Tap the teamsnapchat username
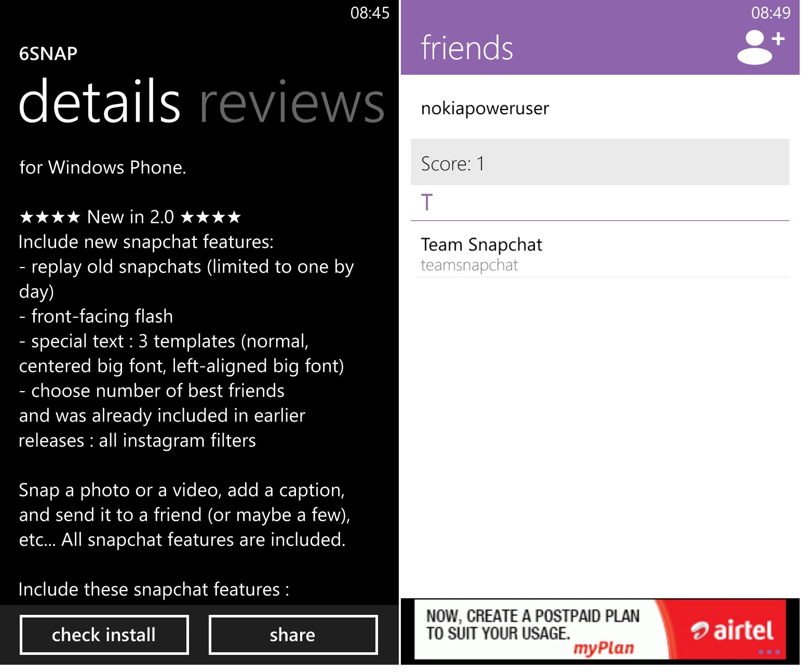809x672 pixels. click(x=469, y=265)
